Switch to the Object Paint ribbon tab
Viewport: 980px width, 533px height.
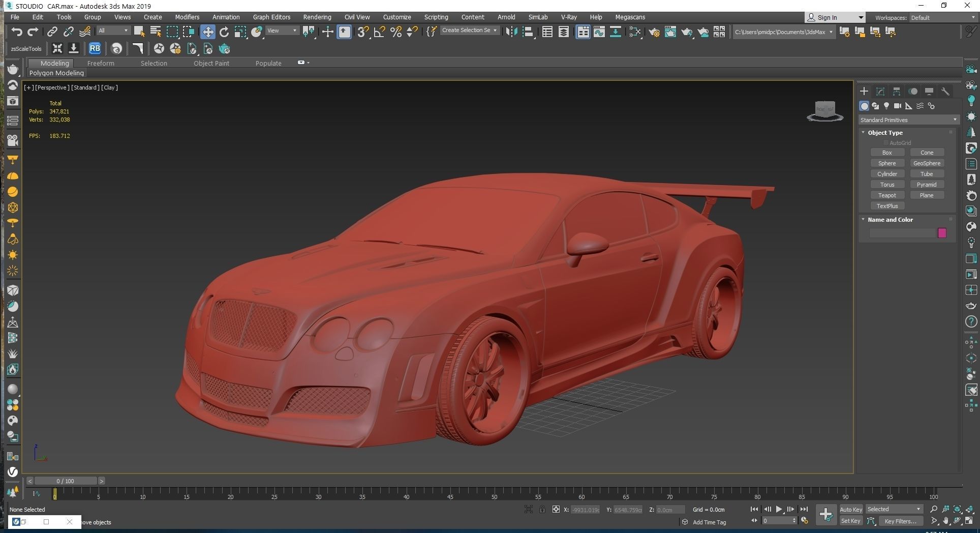click(x=211, y=63)
